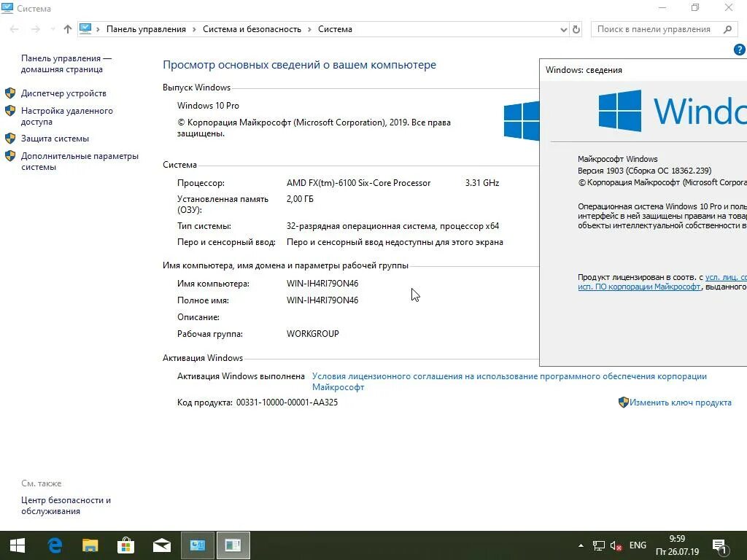The height and width of the screenshot is (560, 747).
Task: Click Система и безопасность breadcrumb
Action: pos(252,29)
